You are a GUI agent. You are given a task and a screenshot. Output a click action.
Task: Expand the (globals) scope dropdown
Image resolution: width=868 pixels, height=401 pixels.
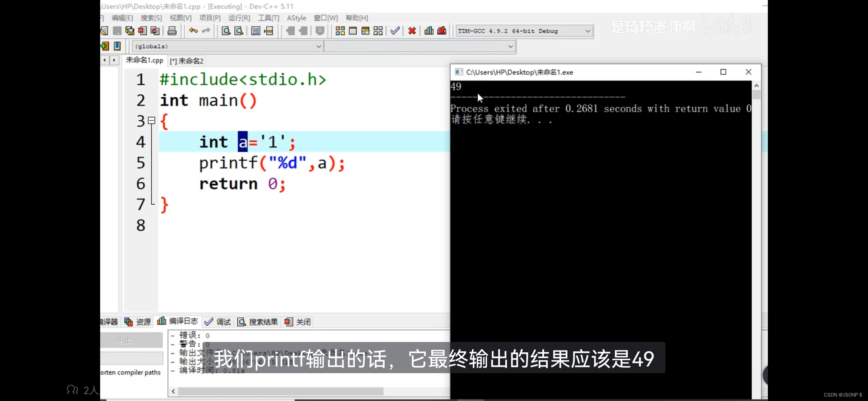318,46
